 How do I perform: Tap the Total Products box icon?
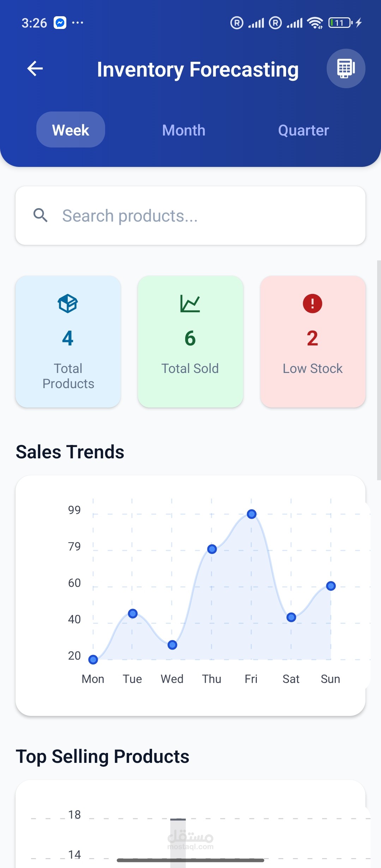tap(68, 303)
